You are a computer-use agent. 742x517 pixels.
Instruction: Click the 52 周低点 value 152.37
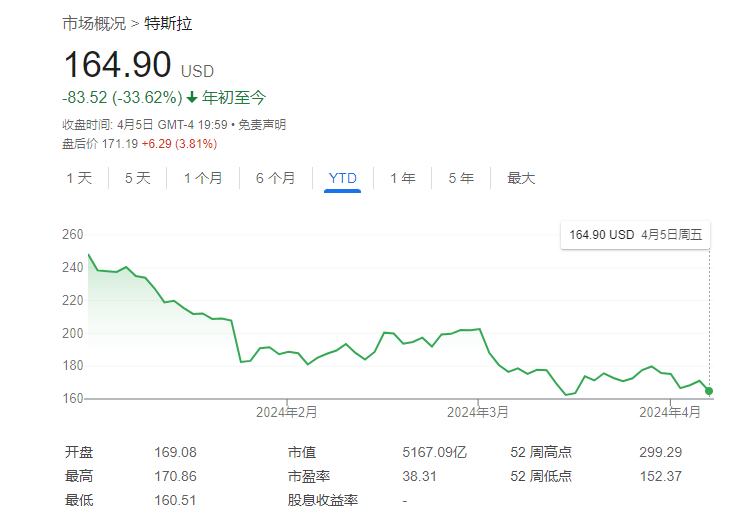[661, 476]
